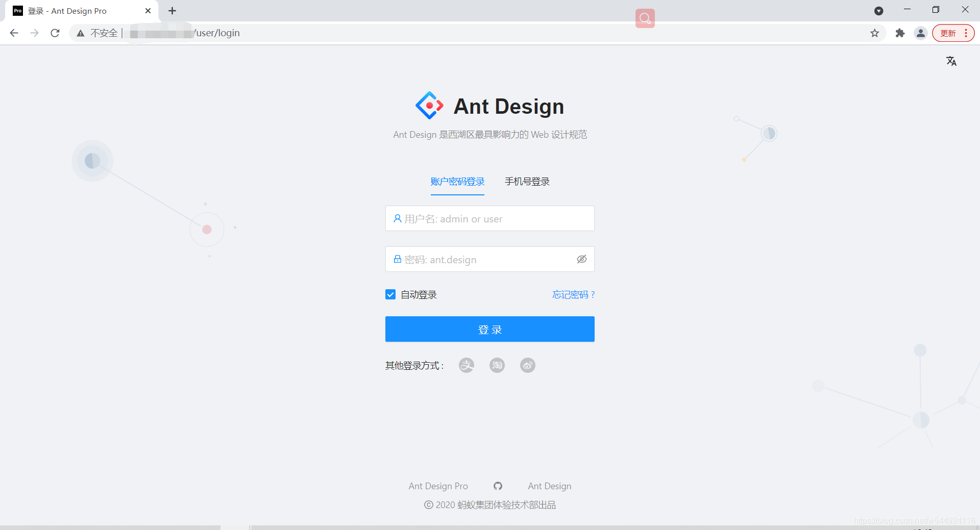Go back using the browser back arrow
This screenshot has height=530, width=980.
[14, 33]
